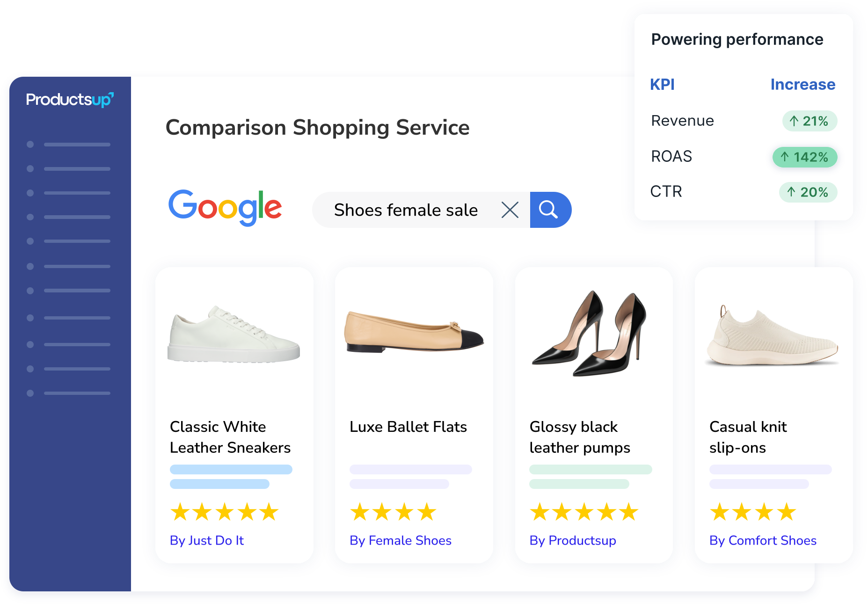This screenshot has height=604, width=868.
Task: Click the Casual knit slip-ons title
Action: click(748, 437)
